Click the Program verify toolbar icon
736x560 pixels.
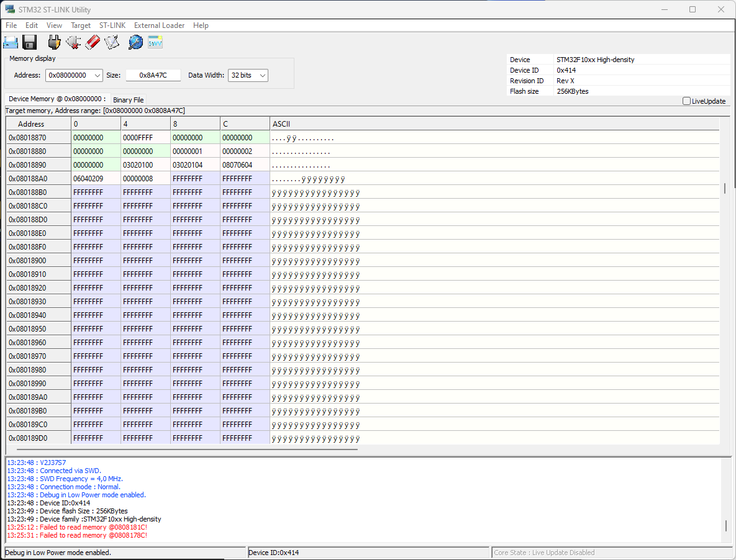(x=112, y=42)
